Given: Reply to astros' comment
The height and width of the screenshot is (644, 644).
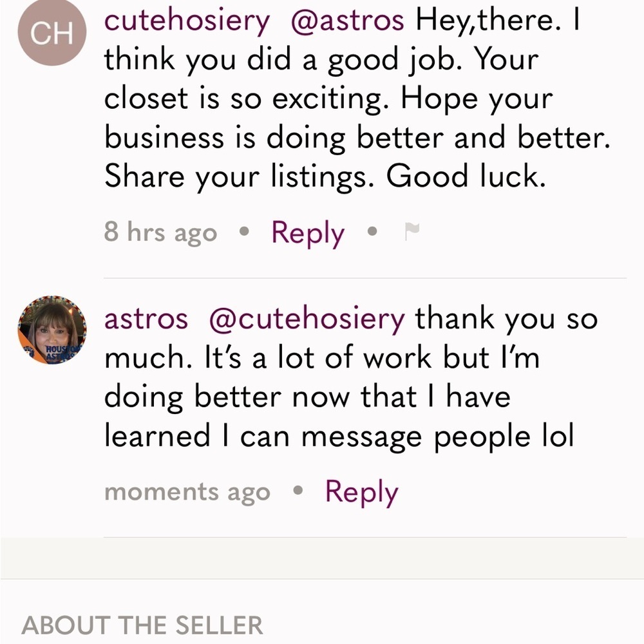Looking at the screenshot, I should point(363,491).
